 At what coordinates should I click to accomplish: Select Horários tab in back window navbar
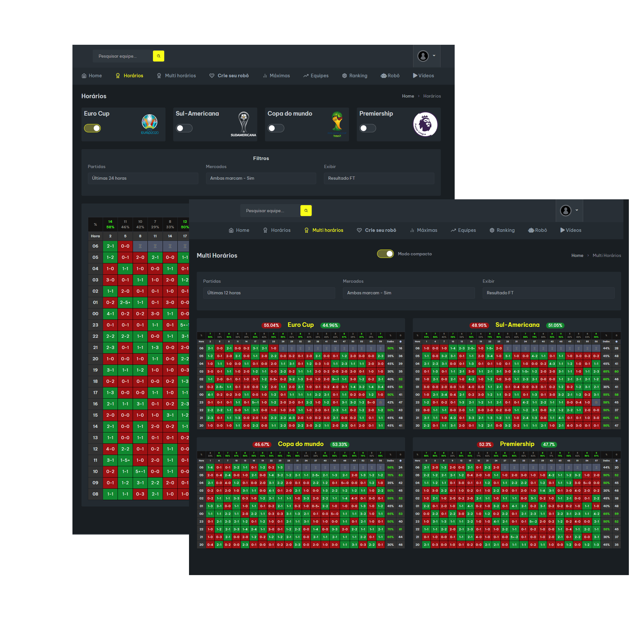[x=129, y=76]
